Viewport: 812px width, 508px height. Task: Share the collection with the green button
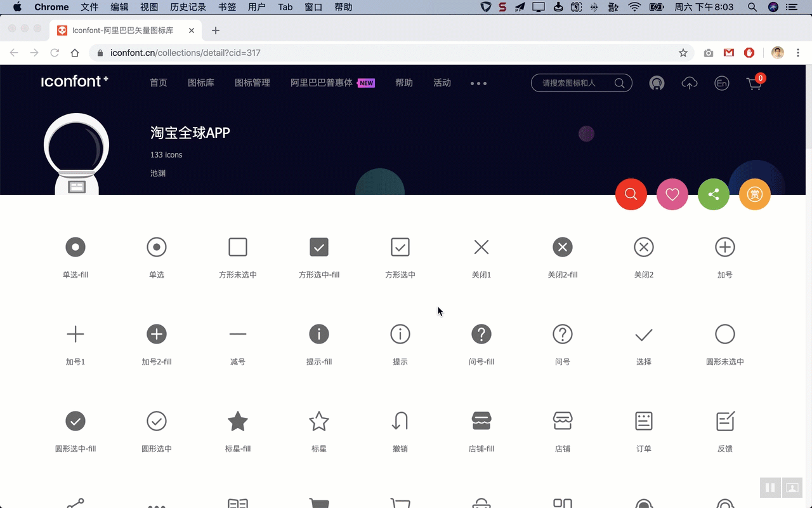point(714,194)
